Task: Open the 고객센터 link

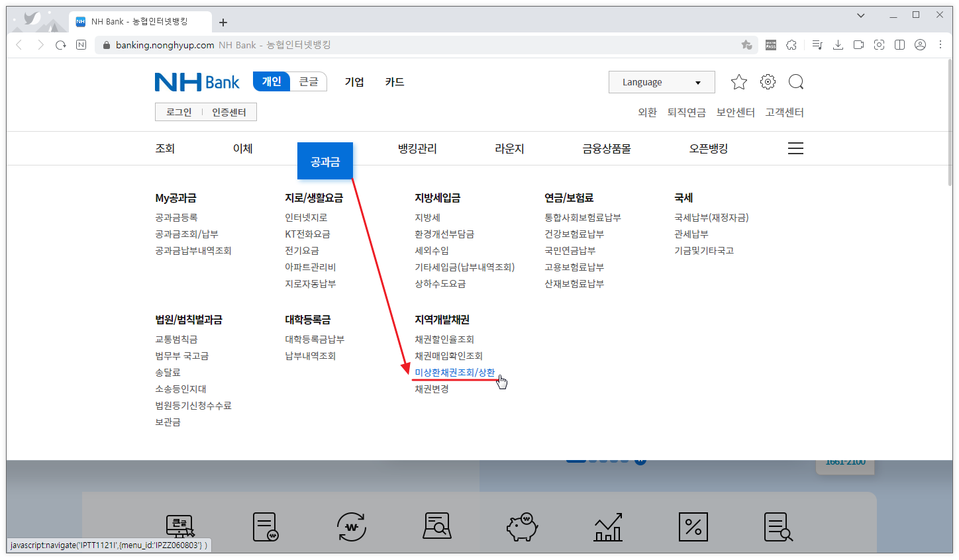Action: [785, 113]
